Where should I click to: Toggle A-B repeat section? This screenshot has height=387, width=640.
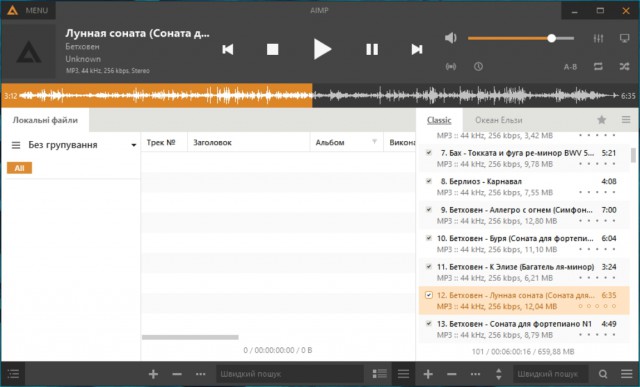point(570,67)
